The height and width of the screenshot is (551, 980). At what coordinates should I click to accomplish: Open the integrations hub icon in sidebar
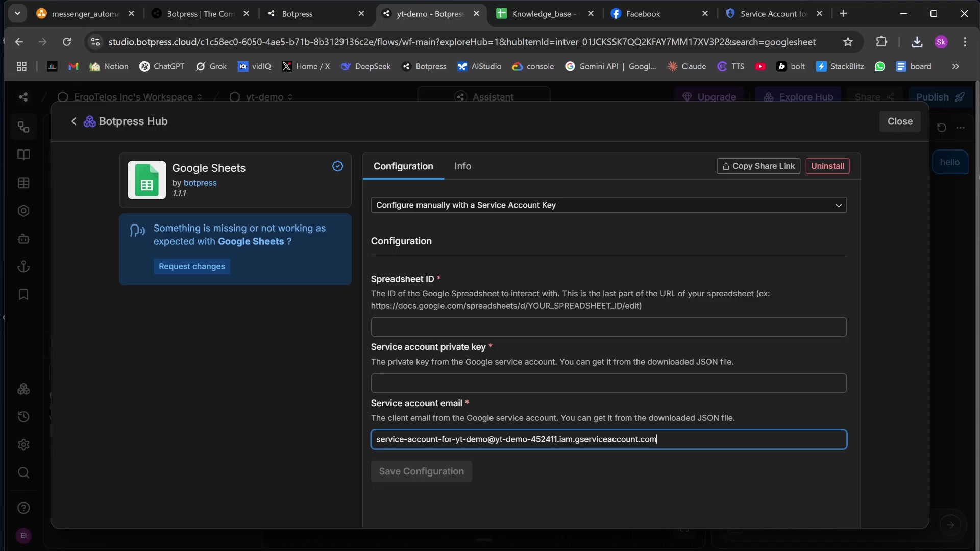pyautogui.click(x=23, y=389)
